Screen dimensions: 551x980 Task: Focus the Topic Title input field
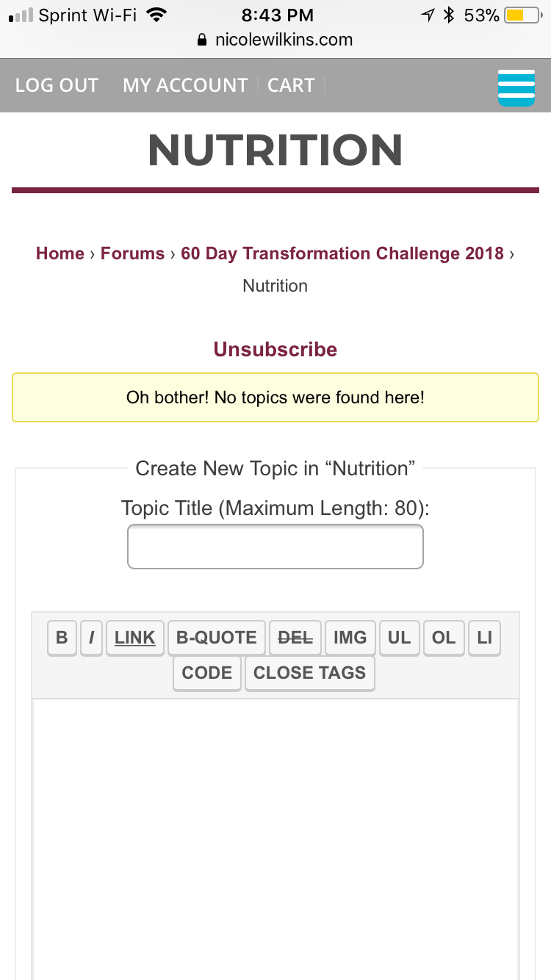tap(275, 547)
